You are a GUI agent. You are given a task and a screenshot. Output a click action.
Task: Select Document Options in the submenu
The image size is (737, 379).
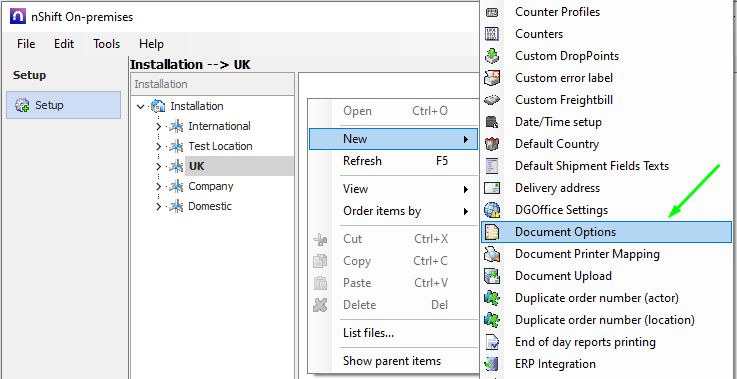[x=606, y=232]
